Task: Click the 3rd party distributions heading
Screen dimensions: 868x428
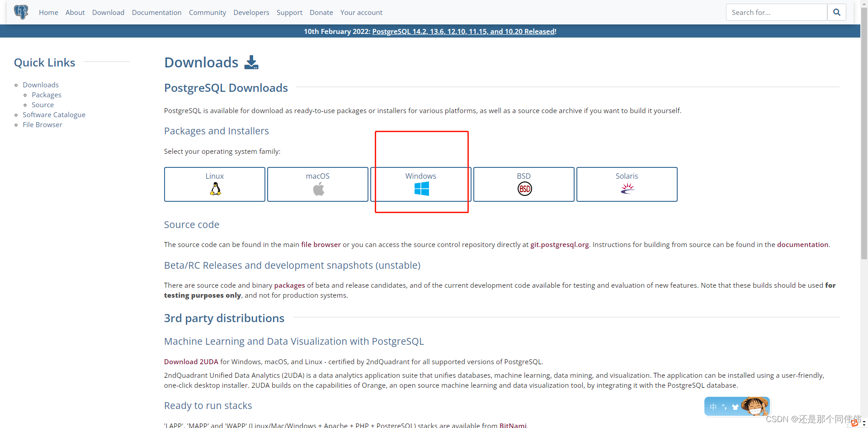Action: pos(224,318)
